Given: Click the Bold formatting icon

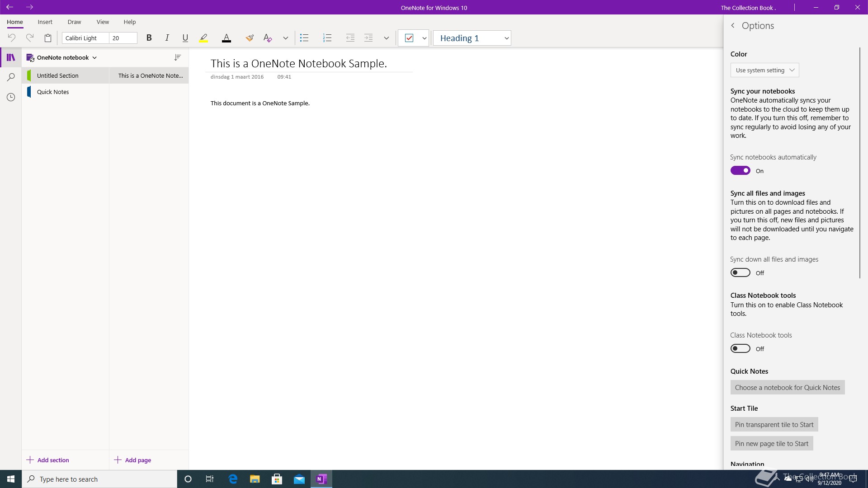Looking at the screenshot, I should point(149,38).
